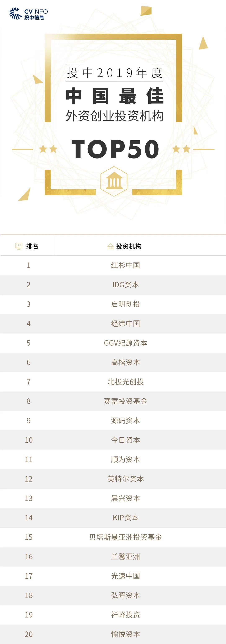The image size is (226, 644).
Task: Select the 红杉中国 row entry
Action: (126, 265)
